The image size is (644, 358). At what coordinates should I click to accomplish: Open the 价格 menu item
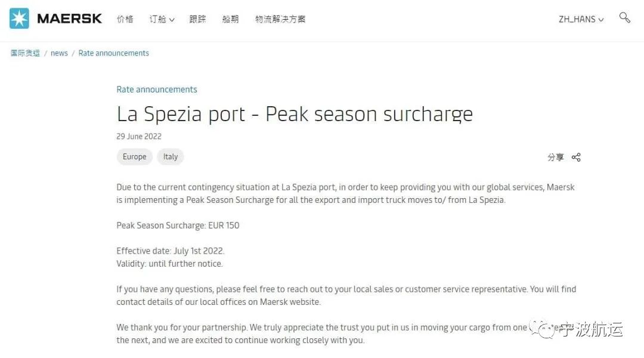tap(125, 19)
